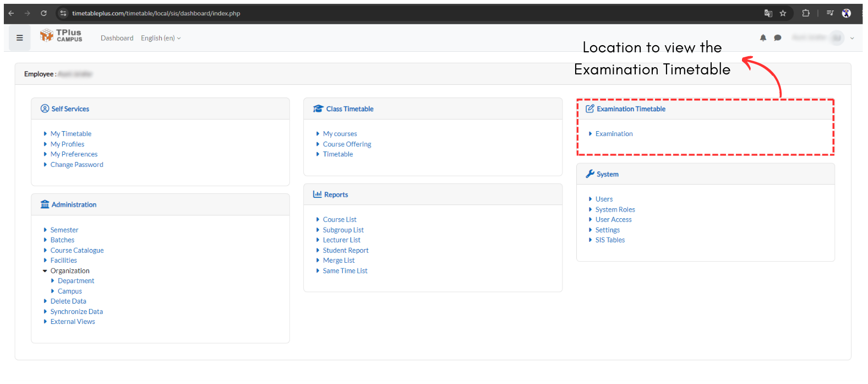
Task: Click the translate page icon in address bar
Action: pos(768,13)
